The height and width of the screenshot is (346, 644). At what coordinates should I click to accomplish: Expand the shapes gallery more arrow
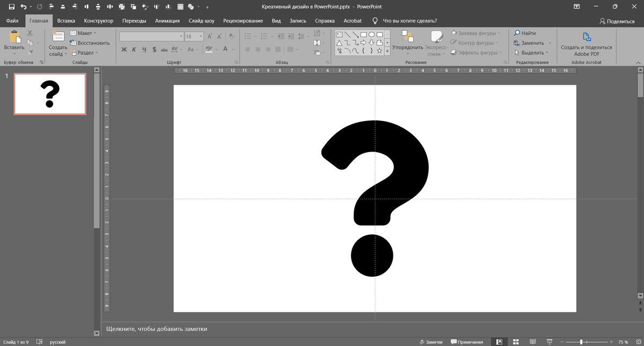(387, 51)
